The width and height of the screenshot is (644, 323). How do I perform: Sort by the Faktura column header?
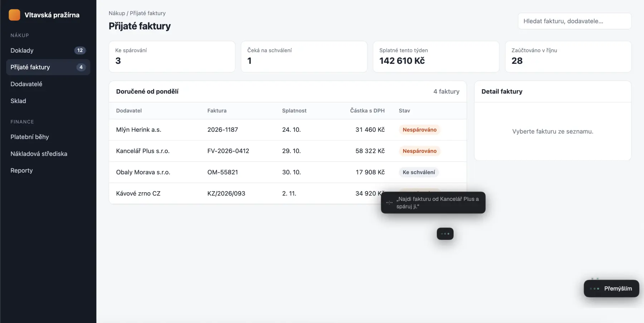pos(217,111)
